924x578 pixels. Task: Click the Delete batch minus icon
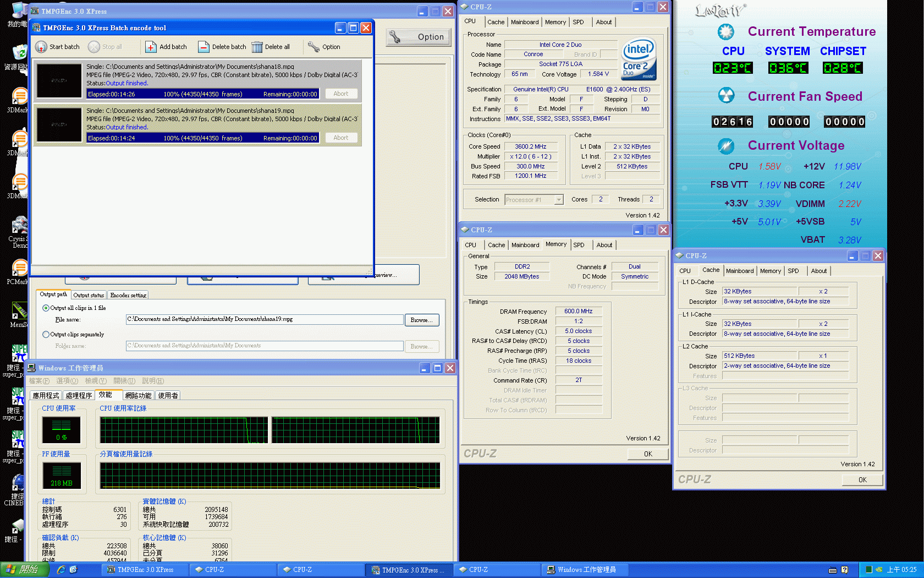pos(204,47)
